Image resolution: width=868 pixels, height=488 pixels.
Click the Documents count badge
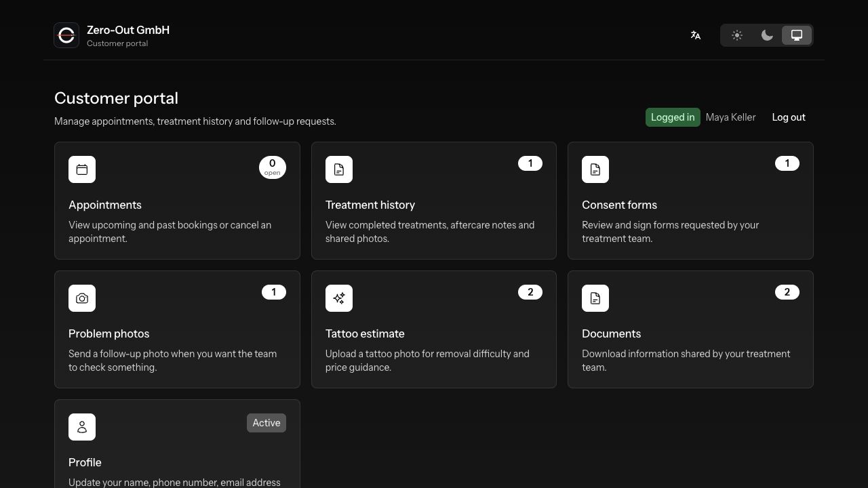pos(787,292)
